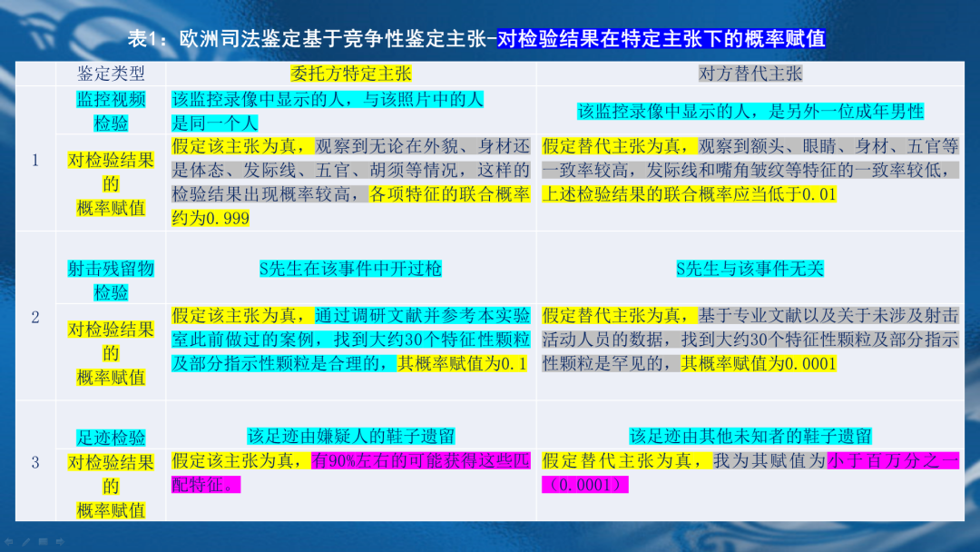This screenshot has width=980, height=552.
Task: Go to the previous slide with the left arrow
Action: [9, 542]
